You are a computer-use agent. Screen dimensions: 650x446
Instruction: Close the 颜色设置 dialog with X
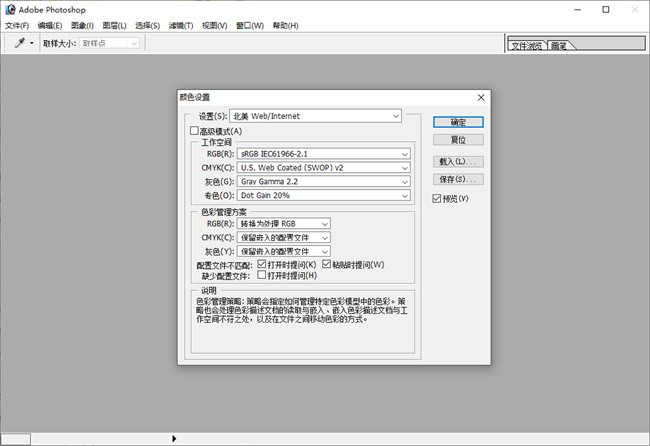(481, 97)
